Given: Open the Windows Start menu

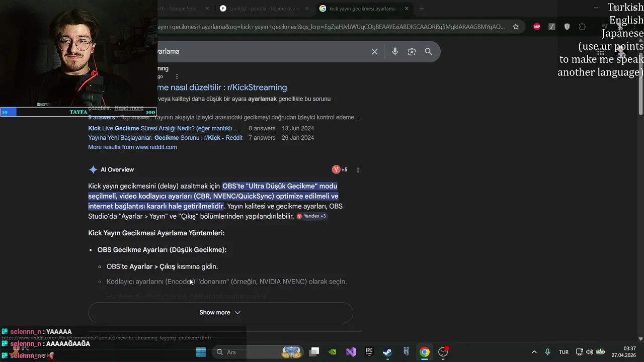Looking at the screenshot, I should click(201, 352).
